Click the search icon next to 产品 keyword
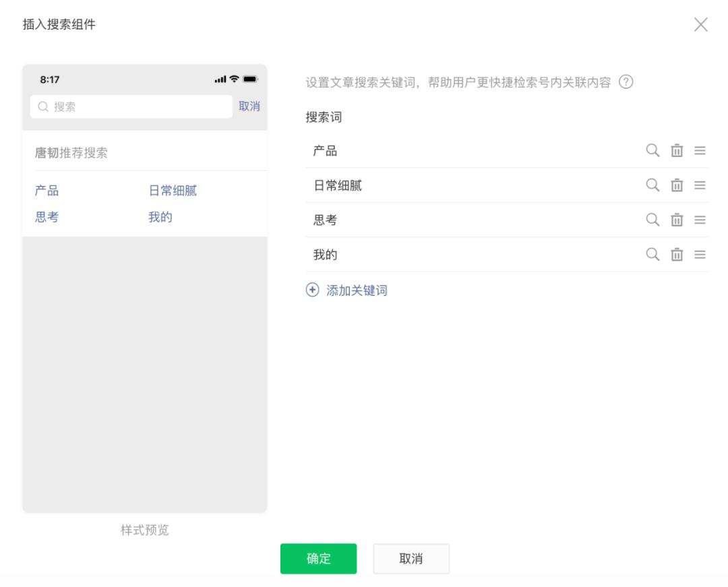The width and height of the screenshot is (728, 587). [652, 151]
